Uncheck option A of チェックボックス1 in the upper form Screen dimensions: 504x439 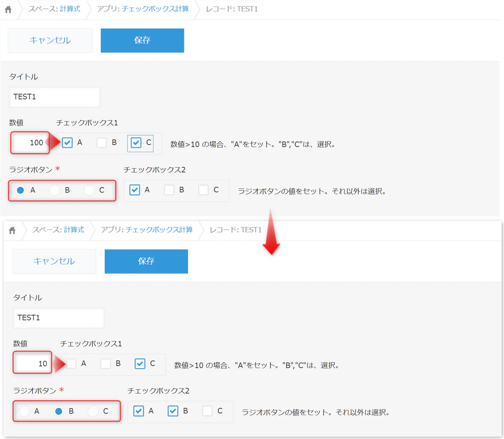click(67, 143)
